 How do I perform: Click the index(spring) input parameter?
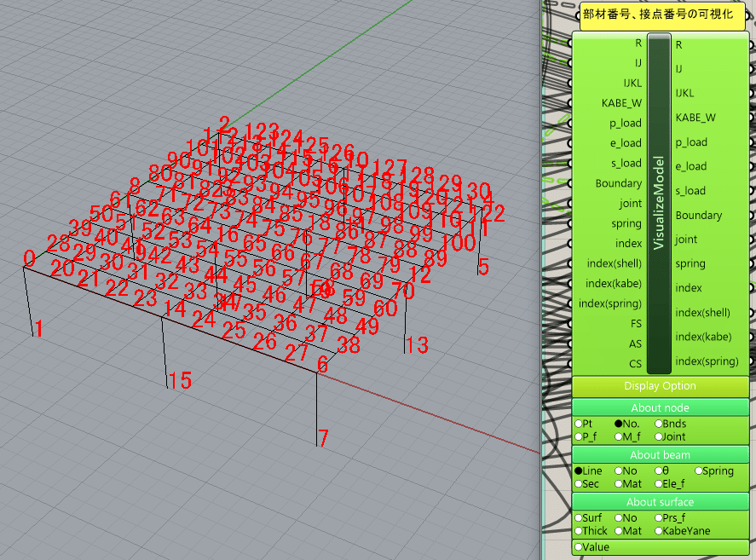click(610, 304)
